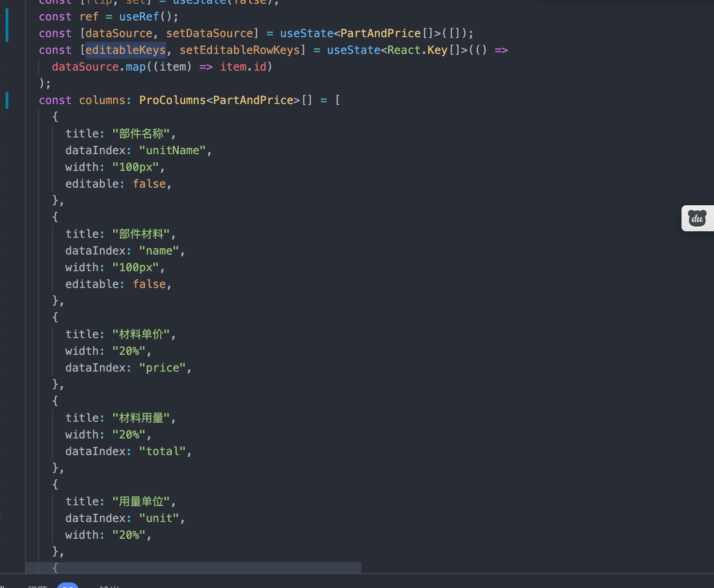Click the string "部件名称"
This screenshot has width=714, height=588.
click(141, 133)
